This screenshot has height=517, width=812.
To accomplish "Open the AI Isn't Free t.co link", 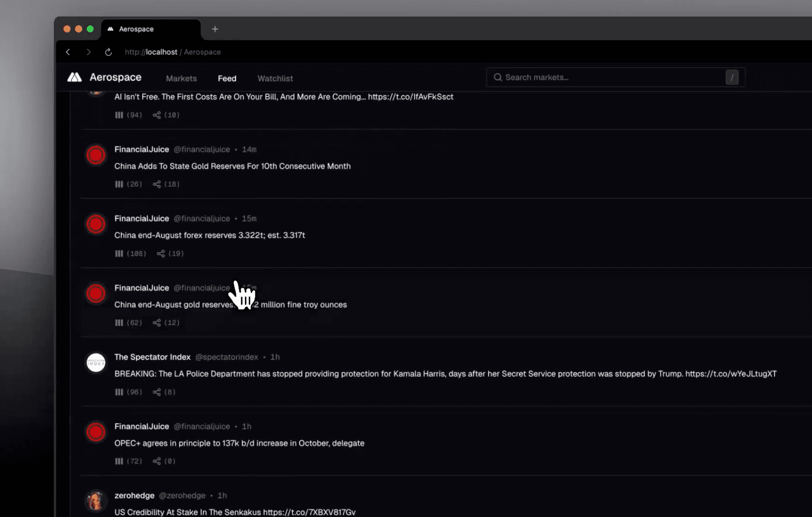I will coord(410,97).
